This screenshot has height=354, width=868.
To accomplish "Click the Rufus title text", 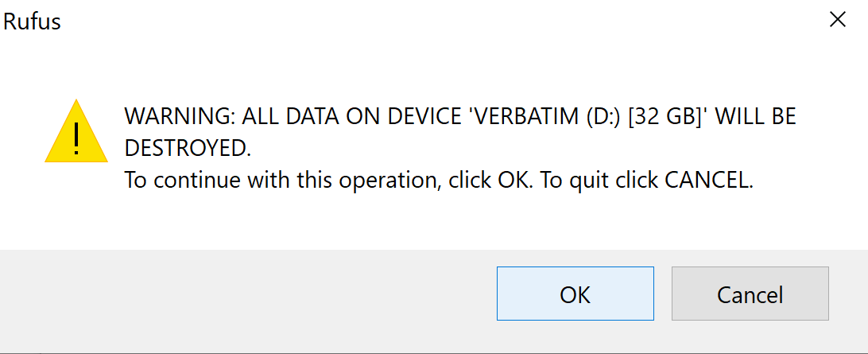I will click(x=32, y=21).
